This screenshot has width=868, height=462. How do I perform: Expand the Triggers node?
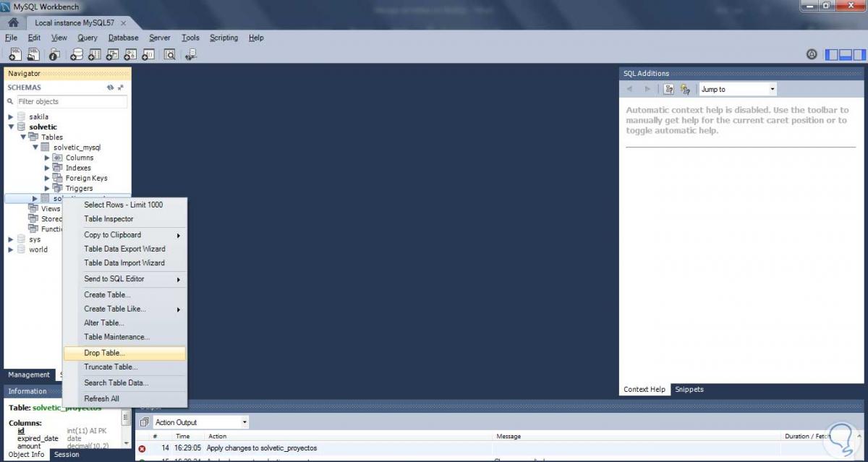pyautogui.click(x=48, y=188)
